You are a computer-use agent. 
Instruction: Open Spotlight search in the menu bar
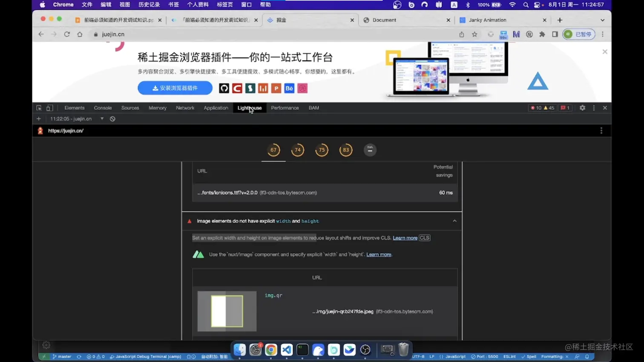[x=526, y=5]
